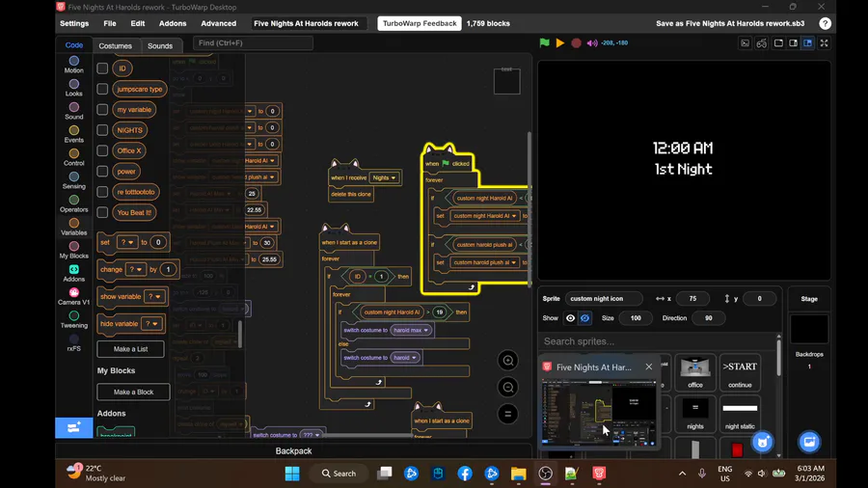Image resolution: width=868 pixels, height=488 pixels.
Task: Open the Events block category
Action: click(x=73, y=134)
